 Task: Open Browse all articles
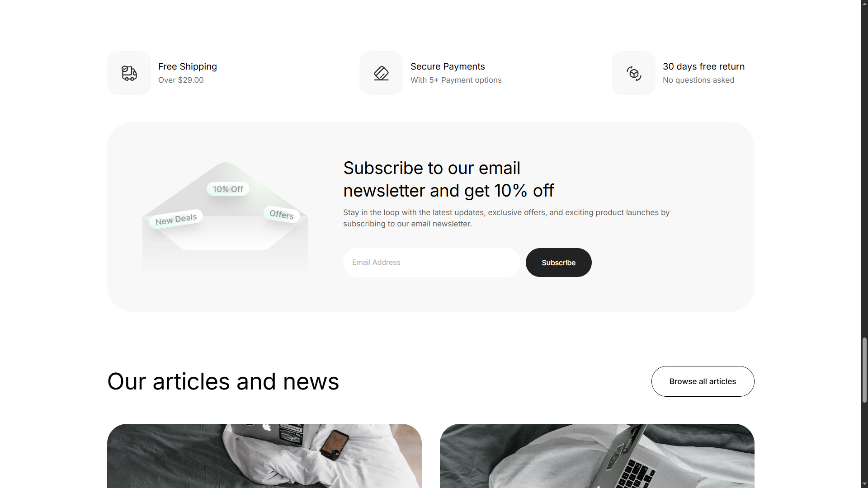tap(703, 381)
